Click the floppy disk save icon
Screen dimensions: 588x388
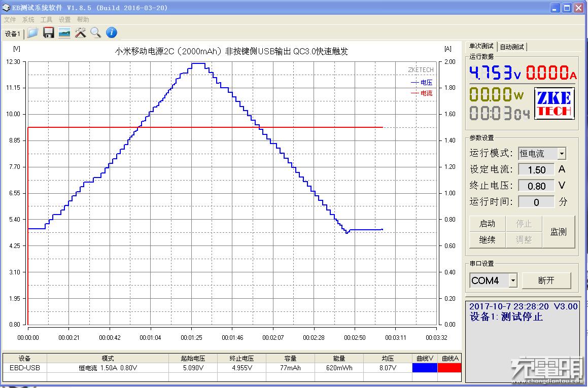[49, 33]
